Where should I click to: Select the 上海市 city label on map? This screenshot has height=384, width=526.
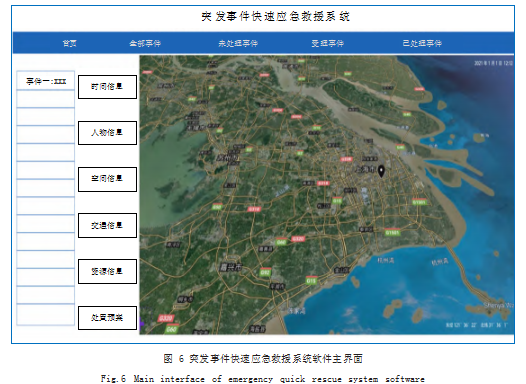click(x=366, y=169)
